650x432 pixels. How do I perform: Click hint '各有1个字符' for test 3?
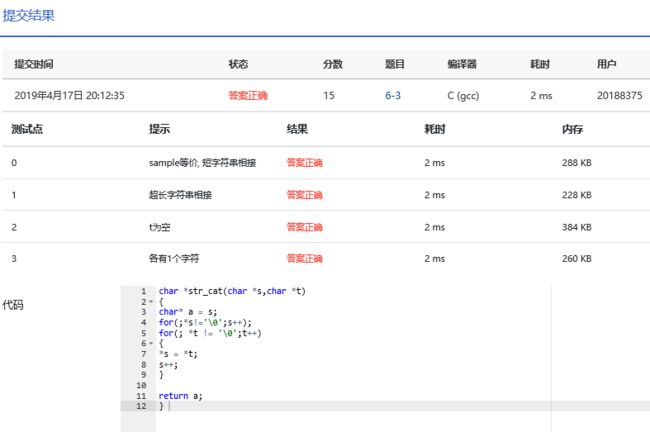click(x=174, y=258)
